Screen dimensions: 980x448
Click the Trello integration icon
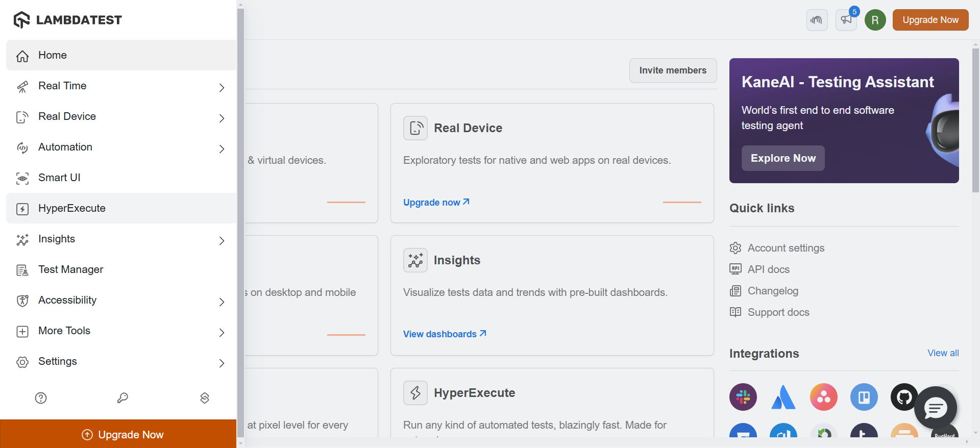(864, 397)
